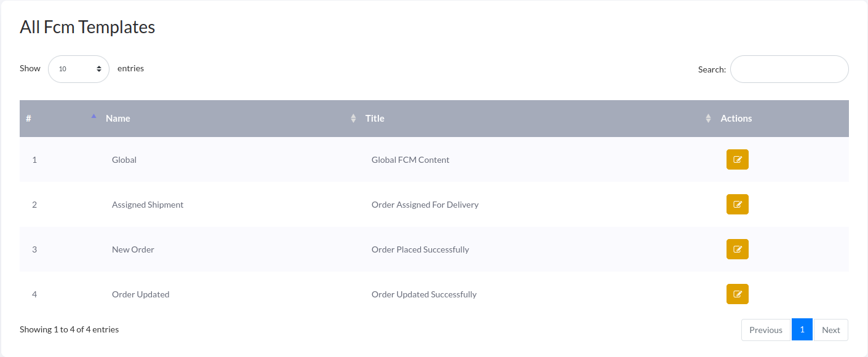The image size is (868, 357).
Task: Edit the Order Updated template
Action: pos(737,294)
